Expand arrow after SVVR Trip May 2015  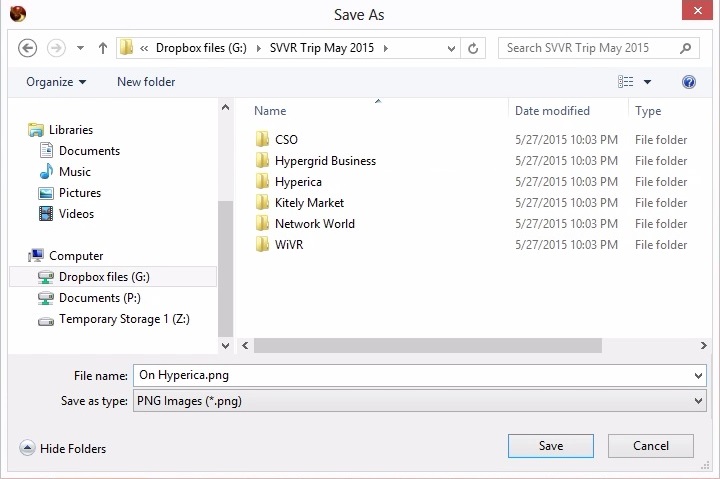click(x=386, y=48)
